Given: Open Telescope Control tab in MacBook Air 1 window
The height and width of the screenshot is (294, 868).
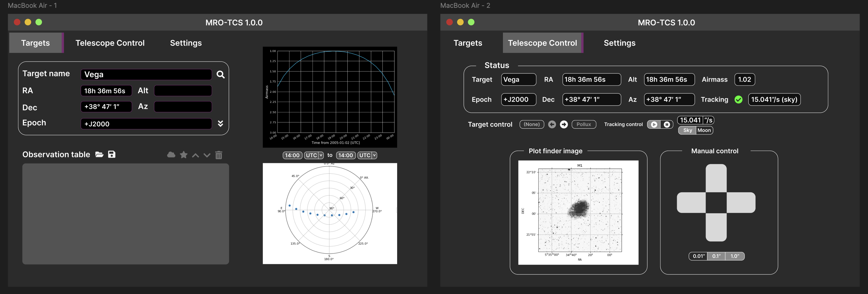Looking at the screenshot, I should 110,43.
